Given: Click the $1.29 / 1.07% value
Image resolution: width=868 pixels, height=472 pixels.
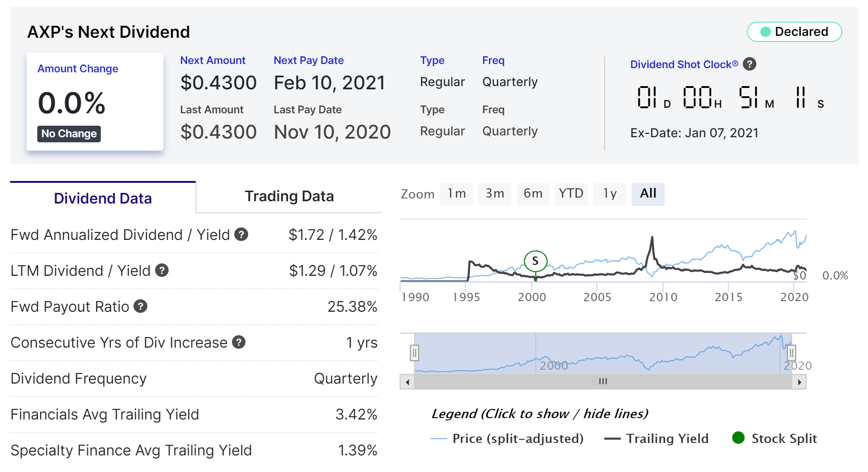Looking at the screenshot, I should pos(333,271).
